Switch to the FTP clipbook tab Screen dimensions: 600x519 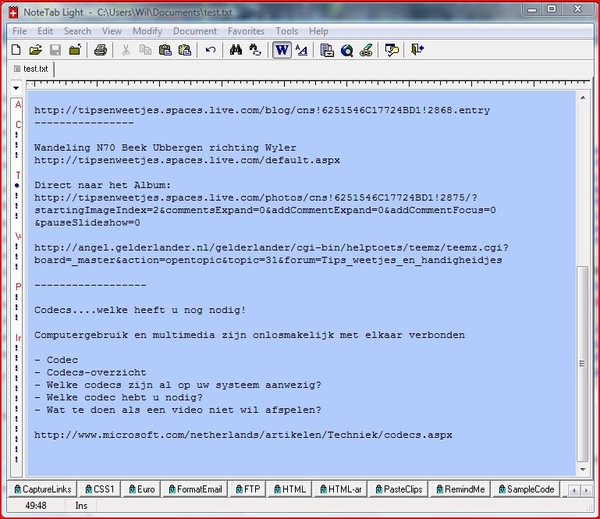(248, 489)
